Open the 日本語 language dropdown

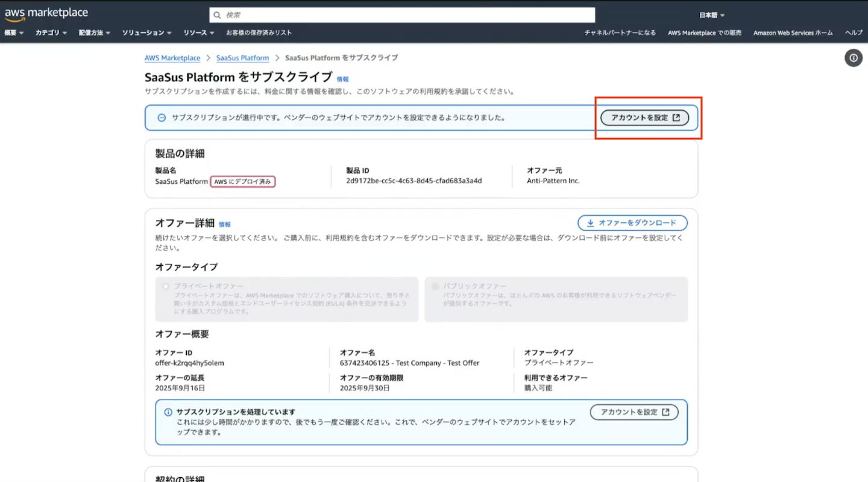pos(712,15)
